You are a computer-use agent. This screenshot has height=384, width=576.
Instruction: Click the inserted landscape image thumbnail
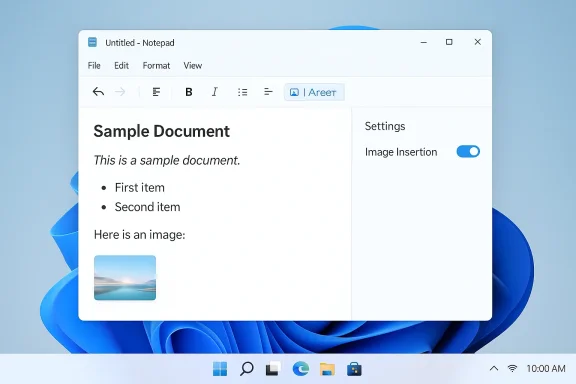(x=125, y=278)
